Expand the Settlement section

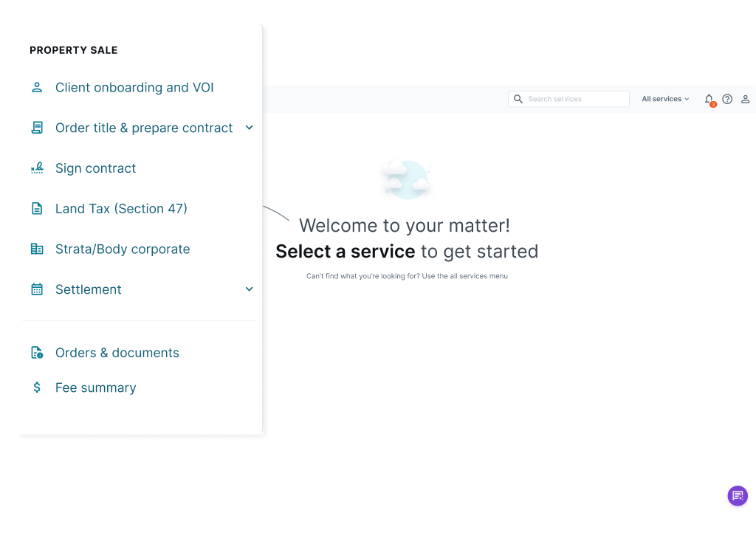(249, 289)
